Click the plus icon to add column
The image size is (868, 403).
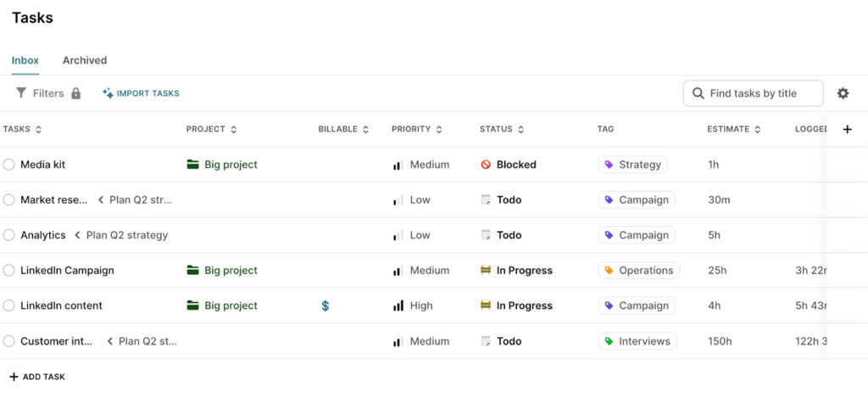point(847,129)
